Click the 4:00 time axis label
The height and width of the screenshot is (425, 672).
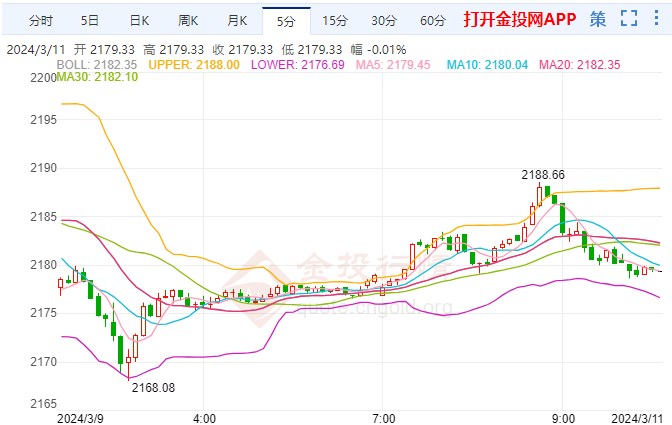coord(204,418)
